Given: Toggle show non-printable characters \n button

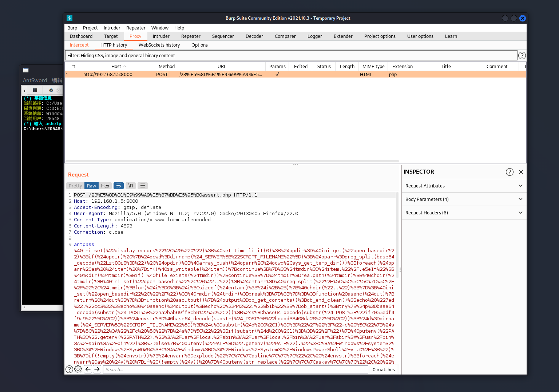Looking at the screenshot, I should (x=131, y=186).
